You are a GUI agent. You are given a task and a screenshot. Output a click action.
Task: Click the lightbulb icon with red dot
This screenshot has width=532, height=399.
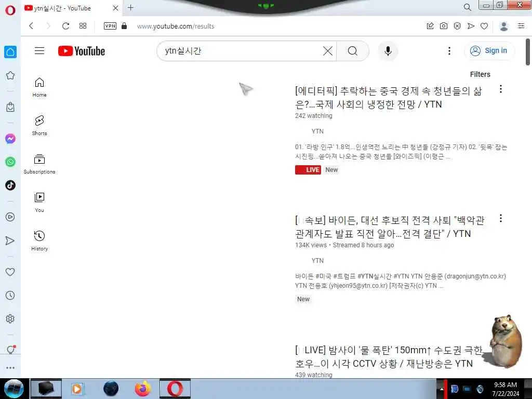(x=11, y=350)
